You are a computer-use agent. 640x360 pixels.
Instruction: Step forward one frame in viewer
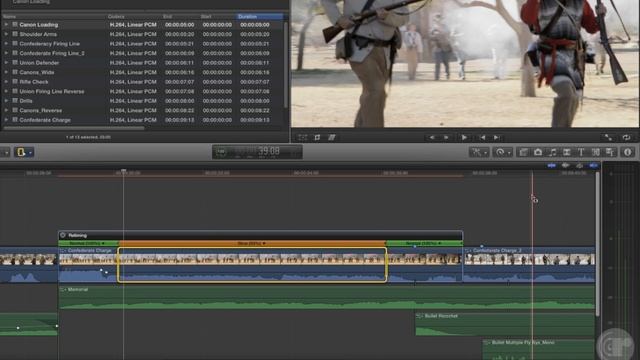tap(446, 138)
